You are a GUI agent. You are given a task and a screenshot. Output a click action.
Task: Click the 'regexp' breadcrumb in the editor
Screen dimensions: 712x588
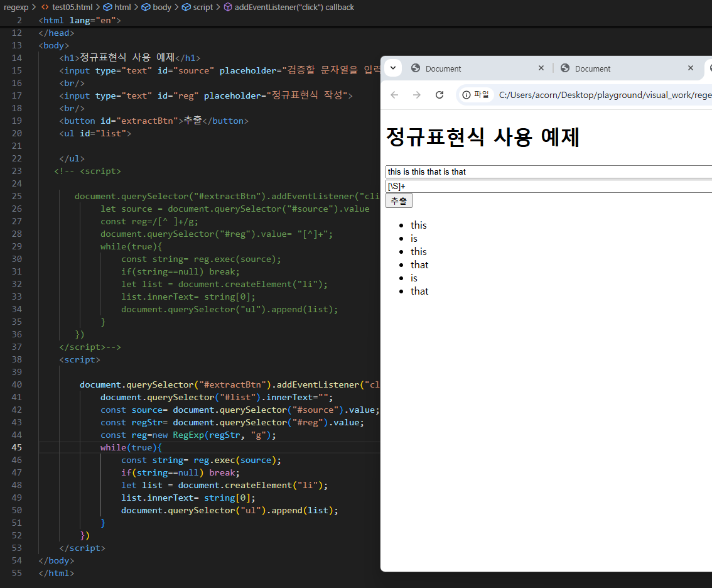(x=16, y=8)
